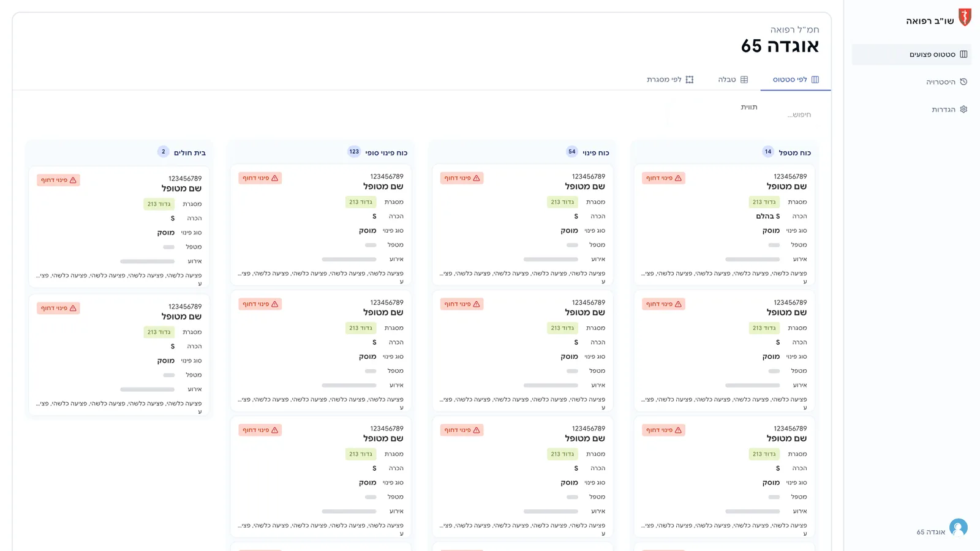Click the user avatar next to אוגדה 65
This screenshot has width=980, height=551.
959,528
